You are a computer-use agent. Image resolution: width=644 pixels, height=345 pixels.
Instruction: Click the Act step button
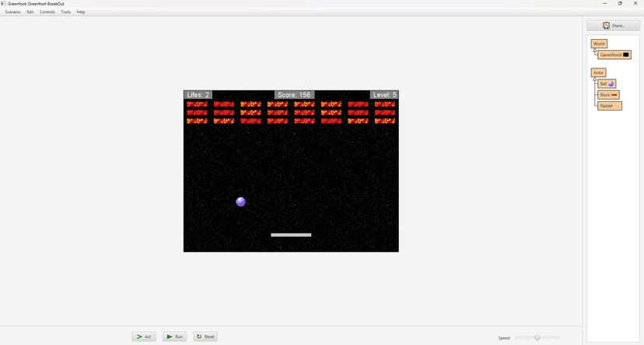point(144,336)
